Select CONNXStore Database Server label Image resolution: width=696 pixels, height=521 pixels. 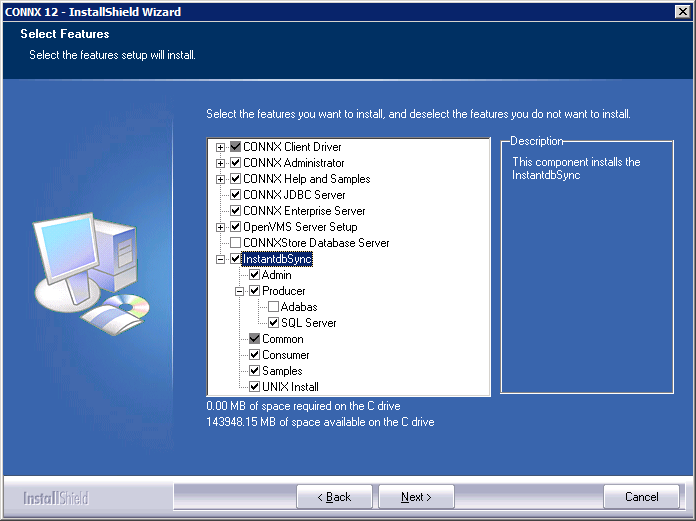316,243
